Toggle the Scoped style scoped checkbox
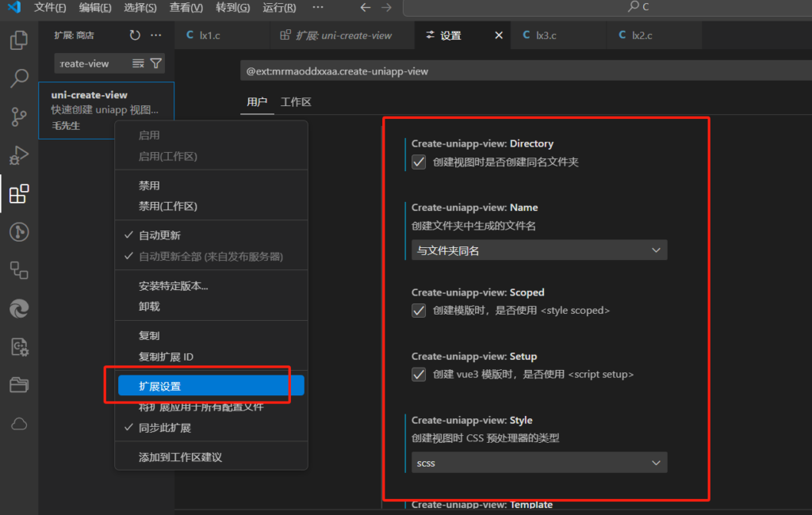This screenshot has height=515, width=812. [419, 311]
